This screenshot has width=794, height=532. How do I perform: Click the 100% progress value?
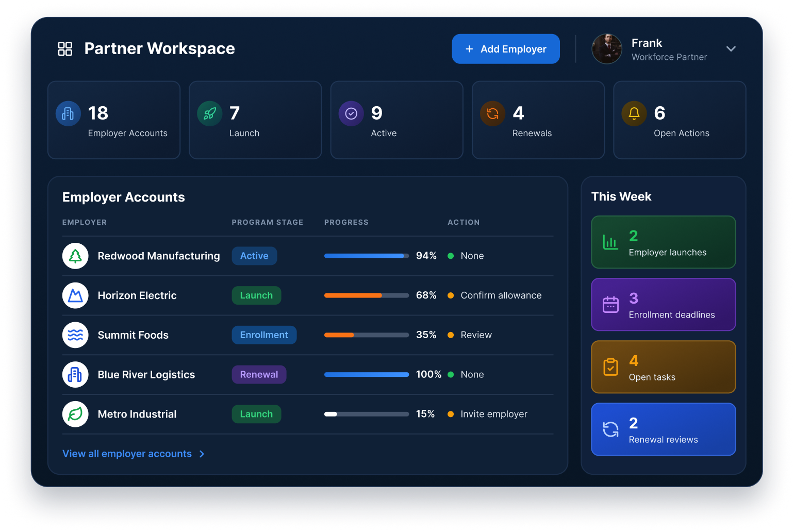point(429,375)
